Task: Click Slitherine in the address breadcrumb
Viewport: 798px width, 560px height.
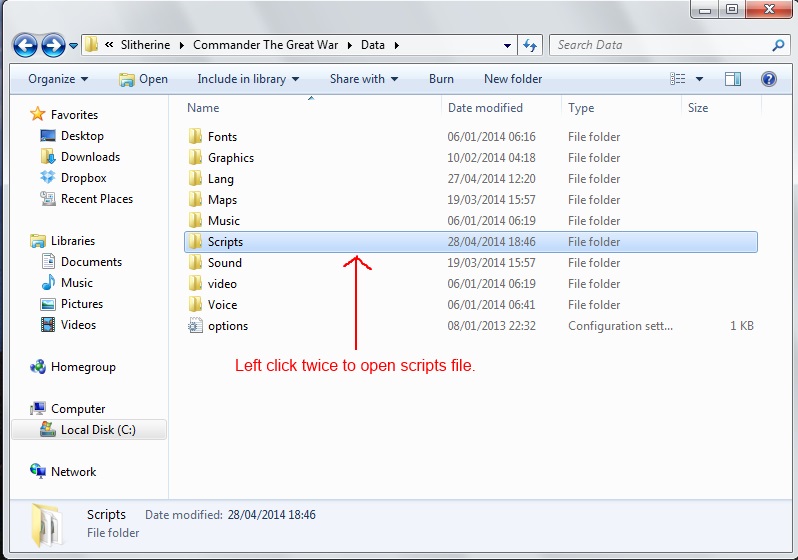Action: coord(145,45)
